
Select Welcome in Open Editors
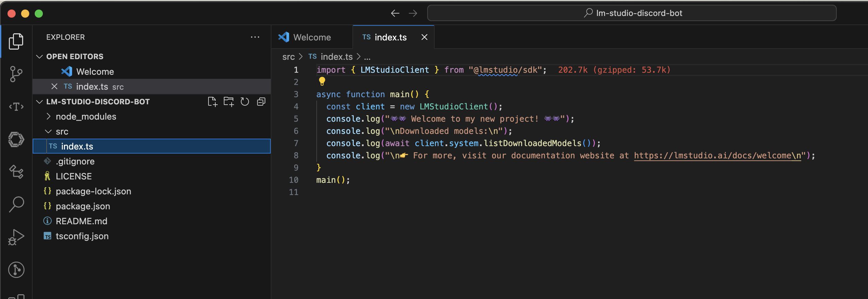[152, 72]
